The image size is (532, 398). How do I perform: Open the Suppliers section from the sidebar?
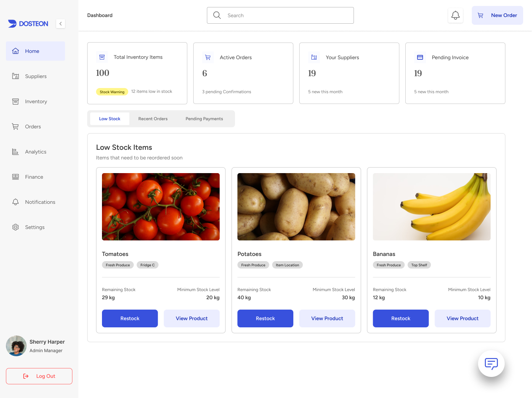pos(35,76)
